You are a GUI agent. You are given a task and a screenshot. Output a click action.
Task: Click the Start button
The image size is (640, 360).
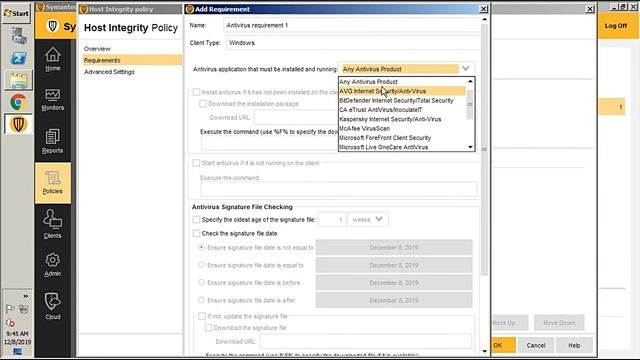point(16,13)
